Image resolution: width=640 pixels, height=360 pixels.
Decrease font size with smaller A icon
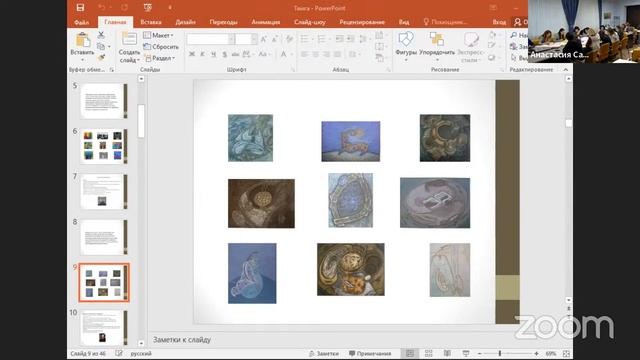(275, 39)
